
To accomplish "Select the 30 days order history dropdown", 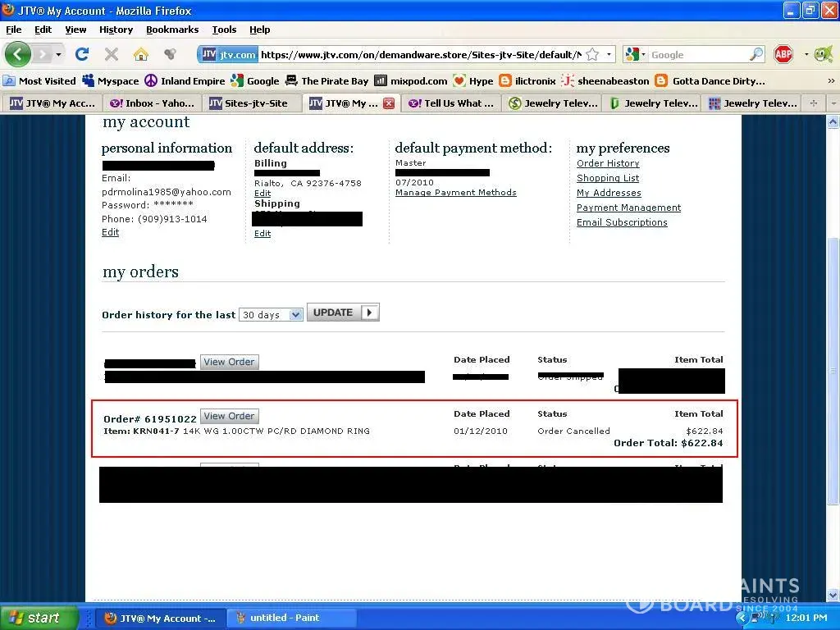I will coord(271,315).
